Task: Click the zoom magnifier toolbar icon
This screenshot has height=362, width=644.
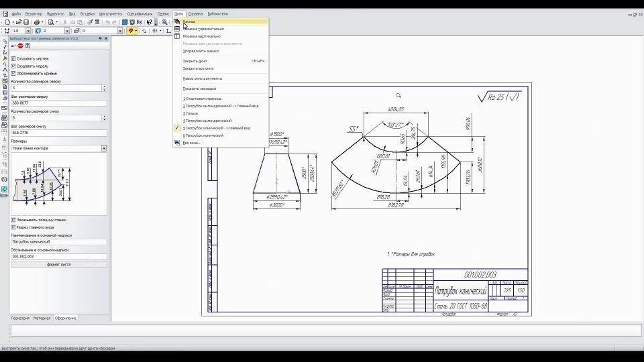Action: pyautogui.click(x=164, y=22)
